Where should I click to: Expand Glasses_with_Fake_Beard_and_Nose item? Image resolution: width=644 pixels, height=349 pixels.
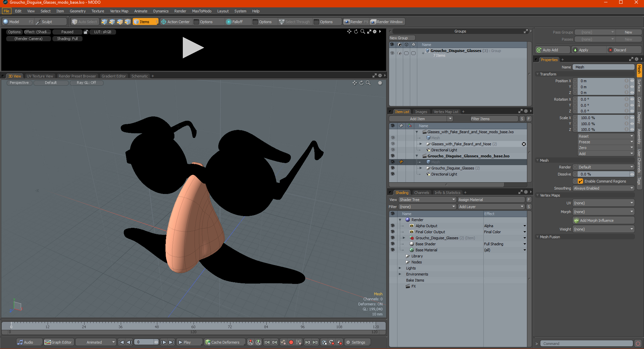(x=421, y=144)
